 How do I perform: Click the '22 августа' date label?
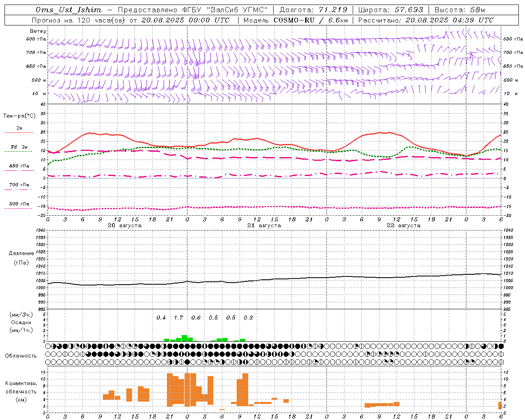click(404, 226)
